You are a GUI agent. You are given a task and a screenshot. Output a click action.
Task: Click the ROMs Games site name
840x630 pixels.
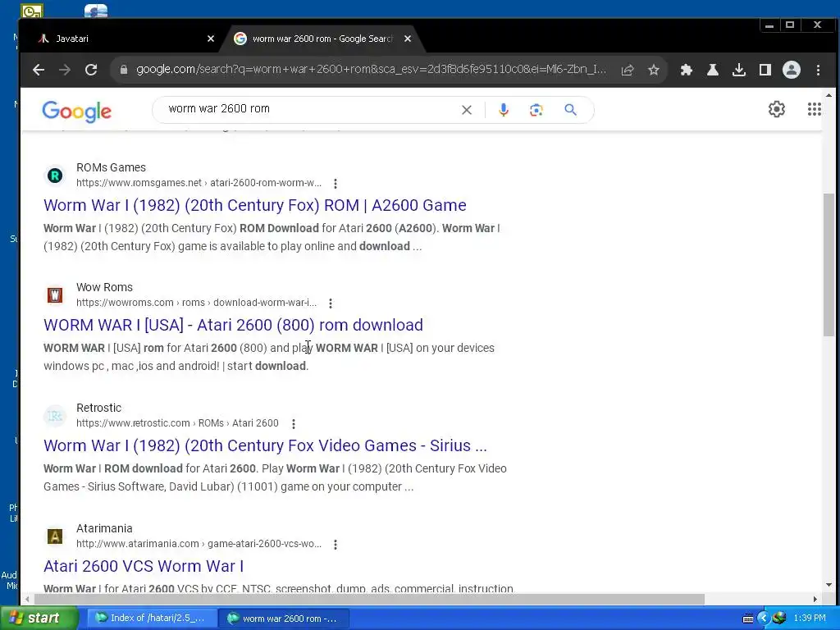click(x=111, y=167)
